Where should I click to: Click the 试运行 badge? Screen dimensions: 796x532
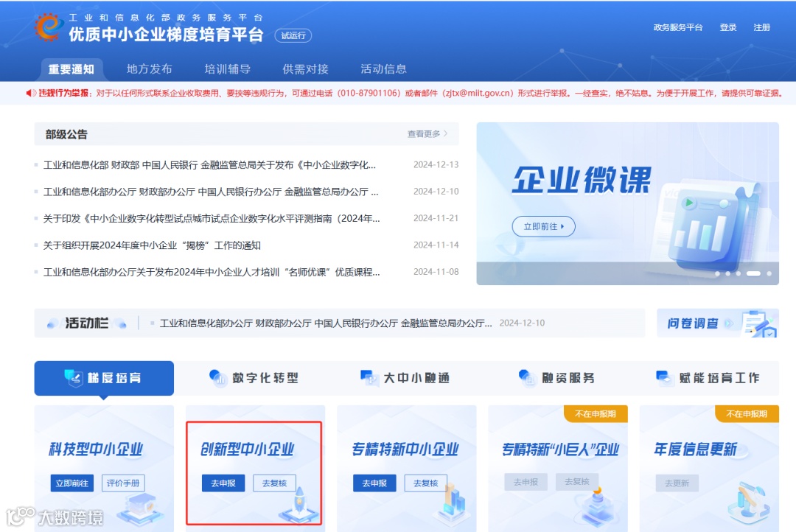(293, 35)
